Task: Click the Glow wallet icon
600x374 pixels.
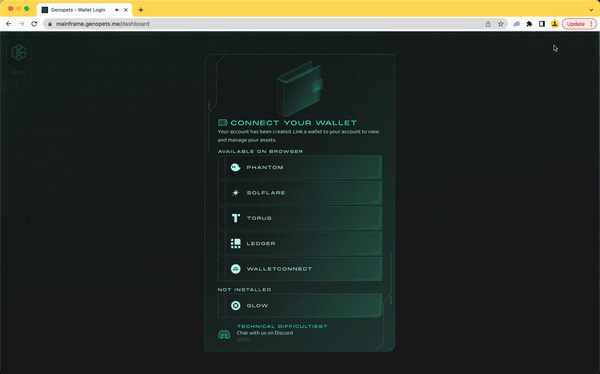Action: (236, 305)
